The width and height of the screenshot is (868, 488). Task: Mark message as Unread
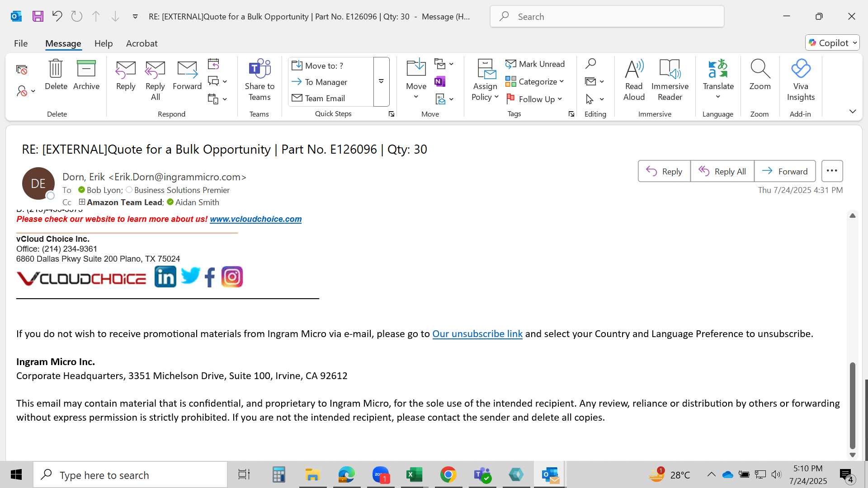coord(535,64)
